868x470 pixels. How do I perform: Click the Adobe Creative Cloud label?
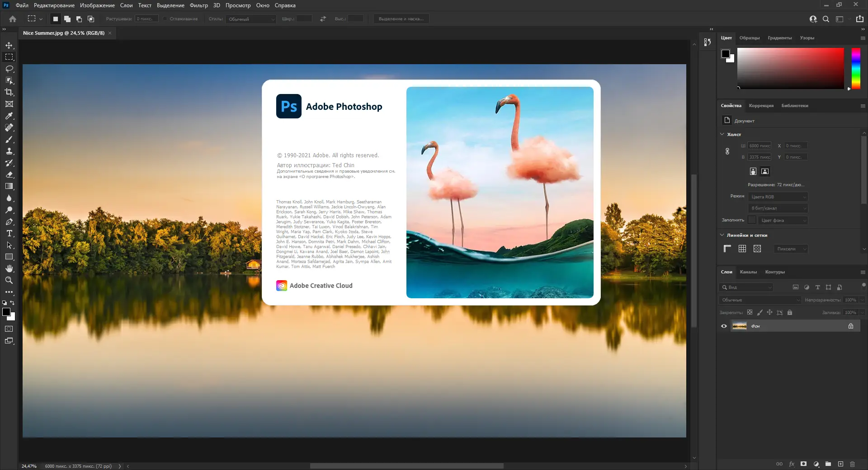coord(321,286)
